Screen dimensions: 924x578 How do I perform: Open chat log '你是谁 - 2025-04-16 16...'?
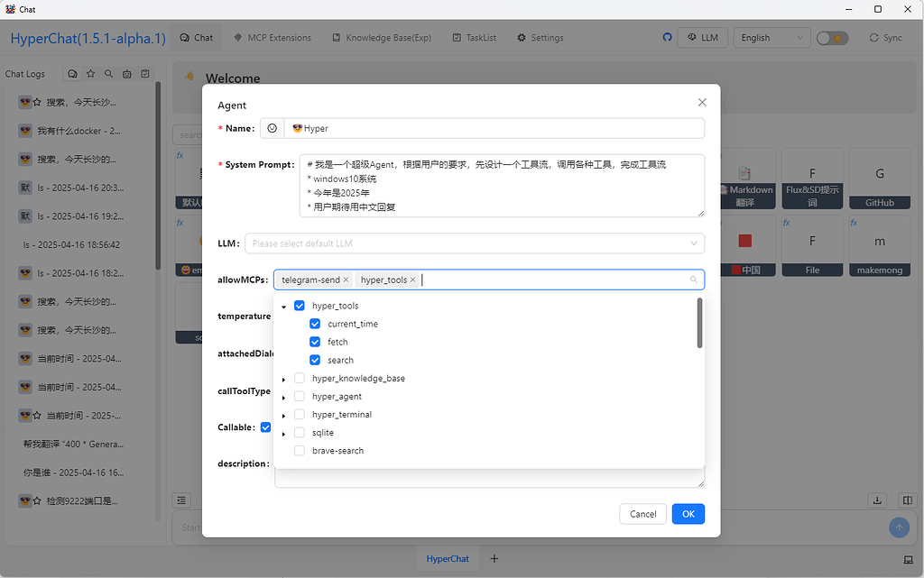point(73,472)
